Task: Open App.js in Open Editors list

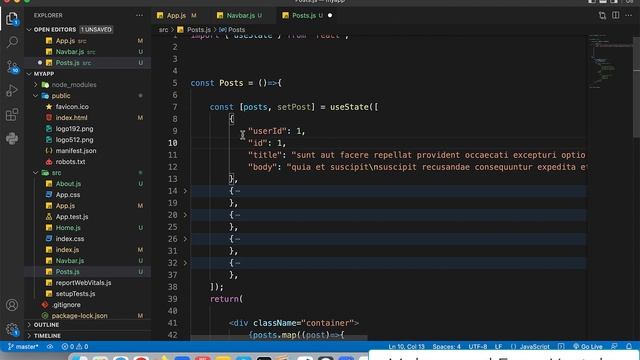Action: tap(87, 41)
